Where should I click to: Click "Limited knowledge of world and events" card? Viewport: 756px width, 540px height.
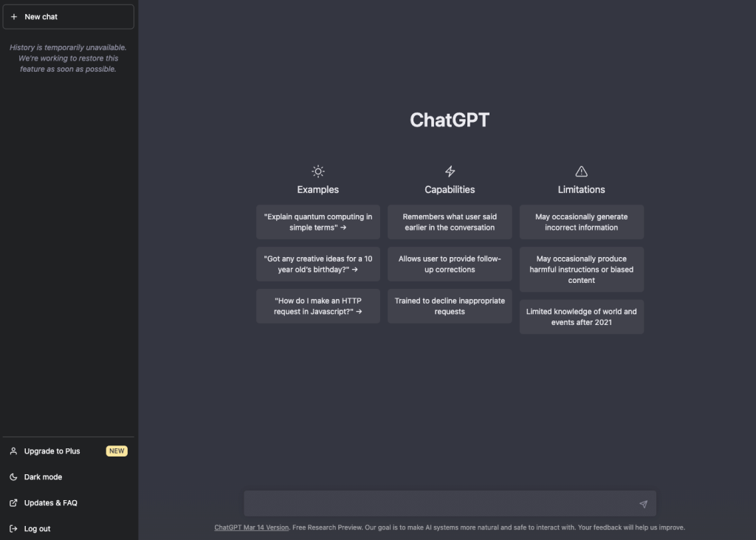point(582,317)
